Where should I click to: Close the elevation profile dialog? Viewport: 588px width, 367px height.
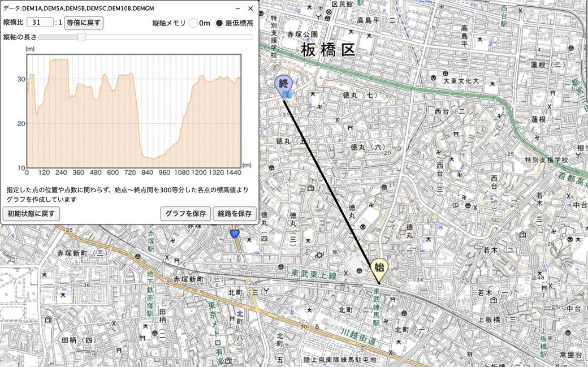pos(250,8)
